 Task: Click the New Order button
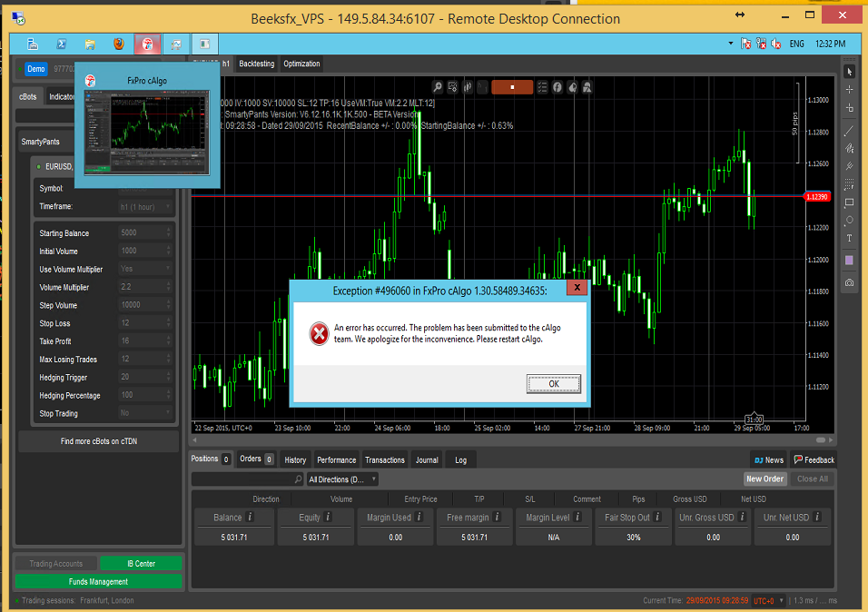pyautogui.click(x=764, y=479)
